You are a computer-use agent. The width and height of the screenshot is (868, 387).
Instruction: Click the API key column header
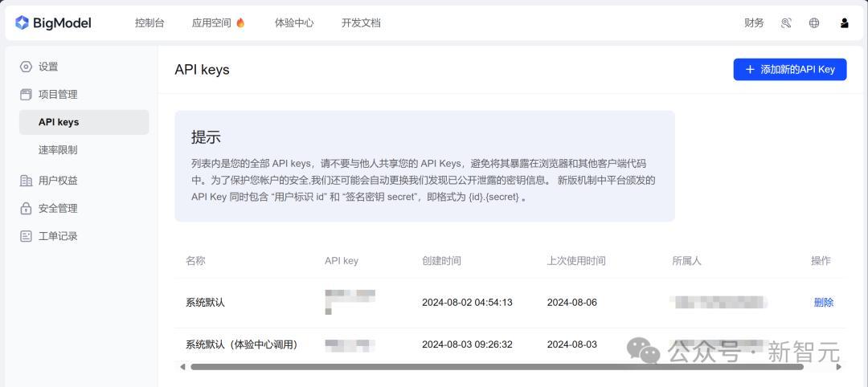click(342, 261)
